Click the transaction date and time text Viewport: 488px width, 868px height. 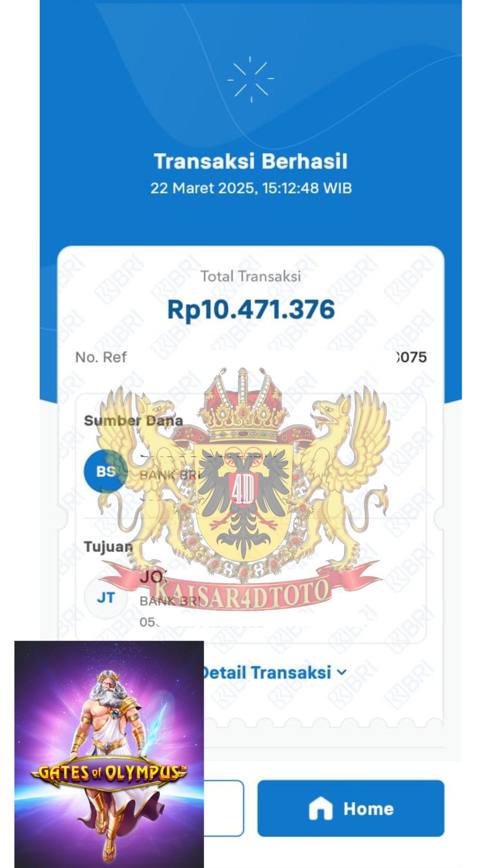point(251,188)
